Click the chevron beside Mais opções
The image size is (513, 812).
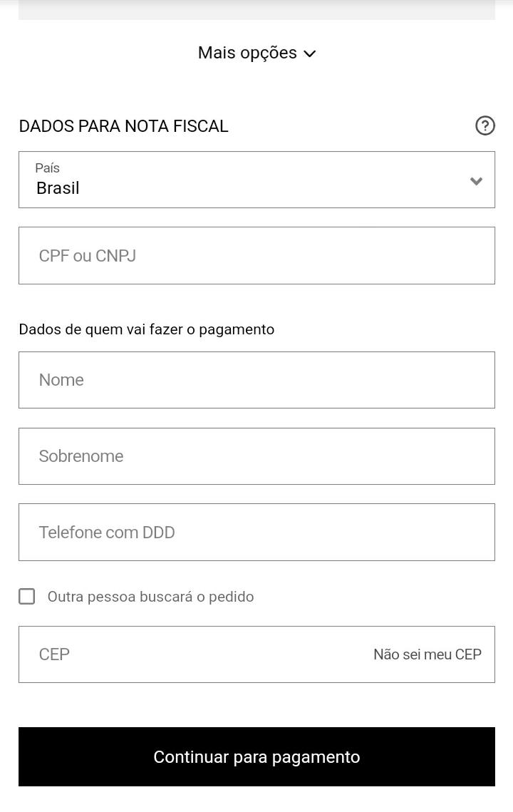pyautogui.click(x=310, y=53)
